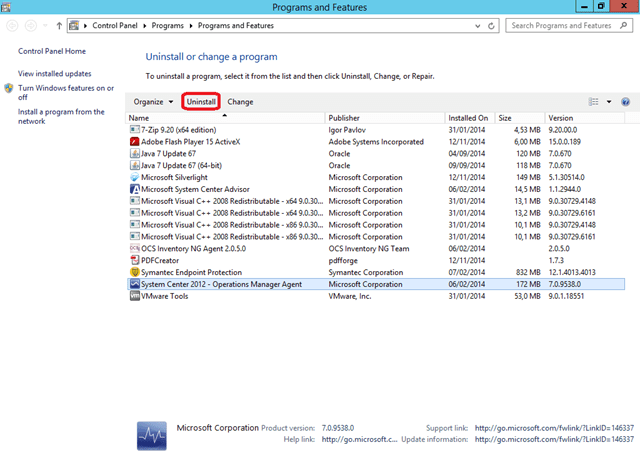640x455 pixels.
Task: Click the window system menu icon in title bar
Action: (6, 7)
